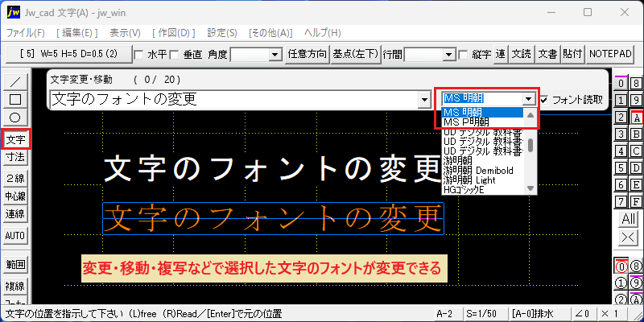Click the text size [5] W=5 H=5 button
The width and height of the screenshot is (644, 322).
pyautogui.click(x=69, y=54)
